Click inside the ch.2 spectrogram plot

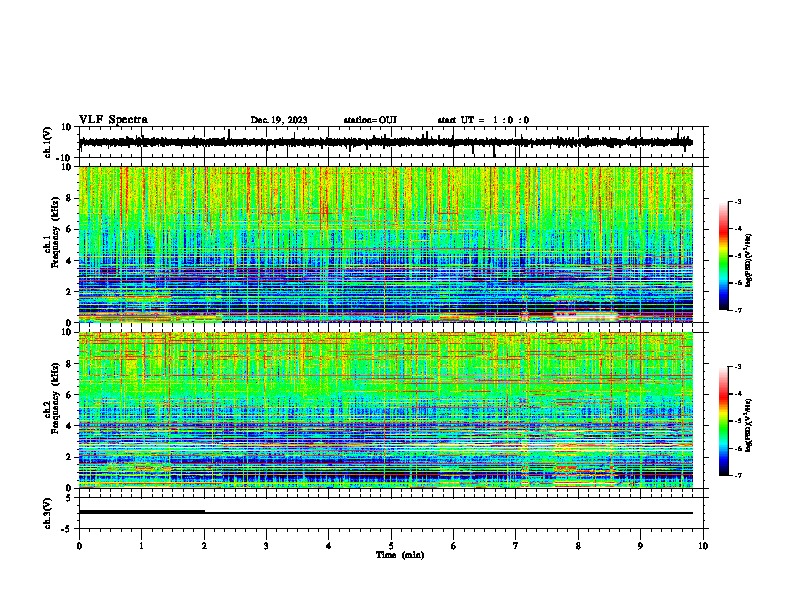[x=386, y=410]
